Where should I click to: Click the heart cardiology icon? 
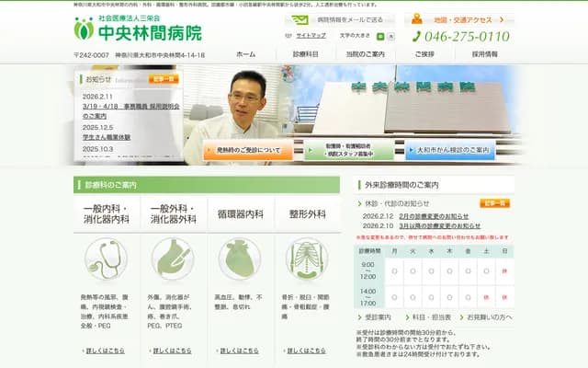point(240,259)
